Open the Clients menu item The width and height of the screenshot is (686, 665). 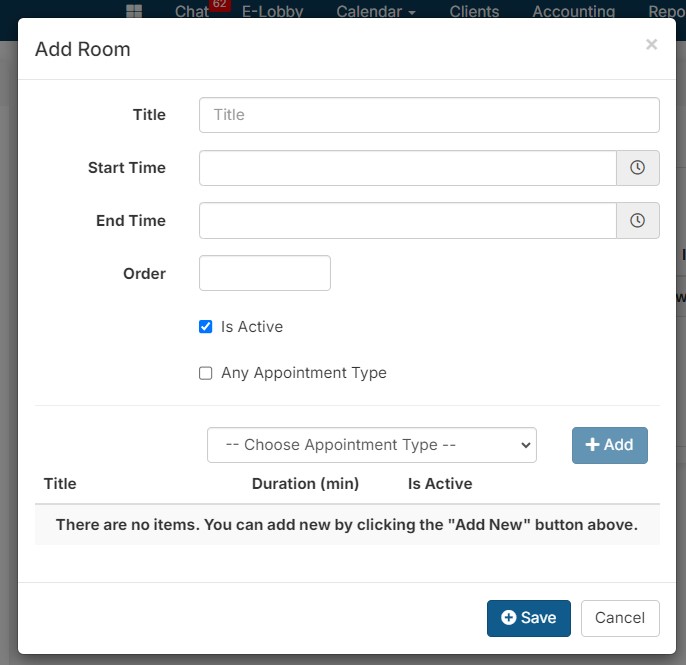coord(474,12)
